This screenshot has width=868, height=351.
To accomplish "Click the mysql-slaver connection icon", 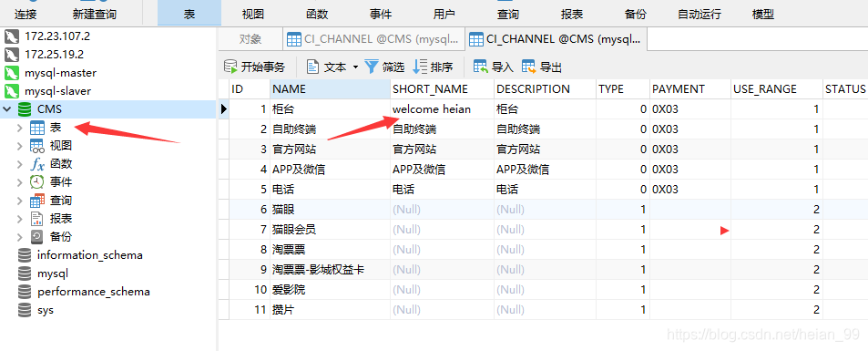I will (11, 91).
